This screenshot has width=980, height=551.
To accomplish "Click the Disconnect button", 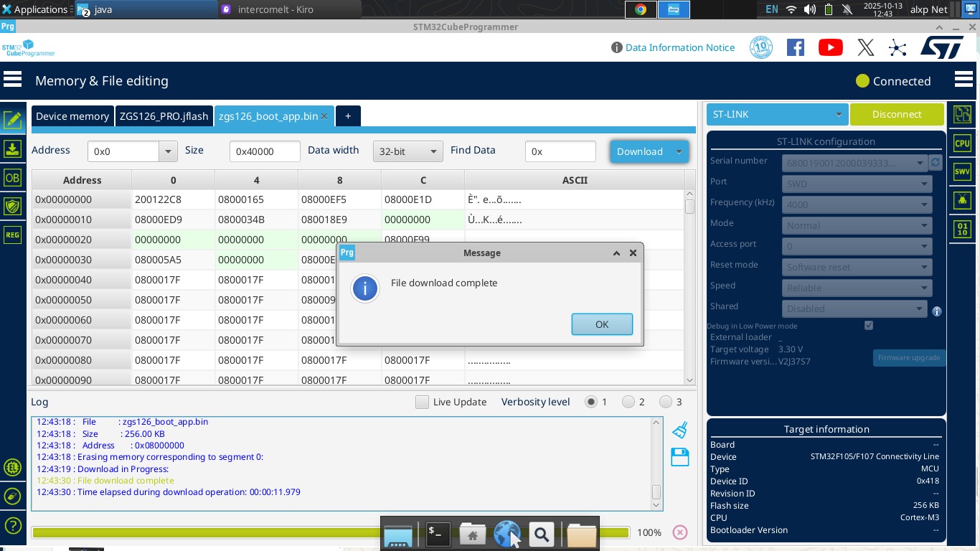I will (x=897, y=114).
